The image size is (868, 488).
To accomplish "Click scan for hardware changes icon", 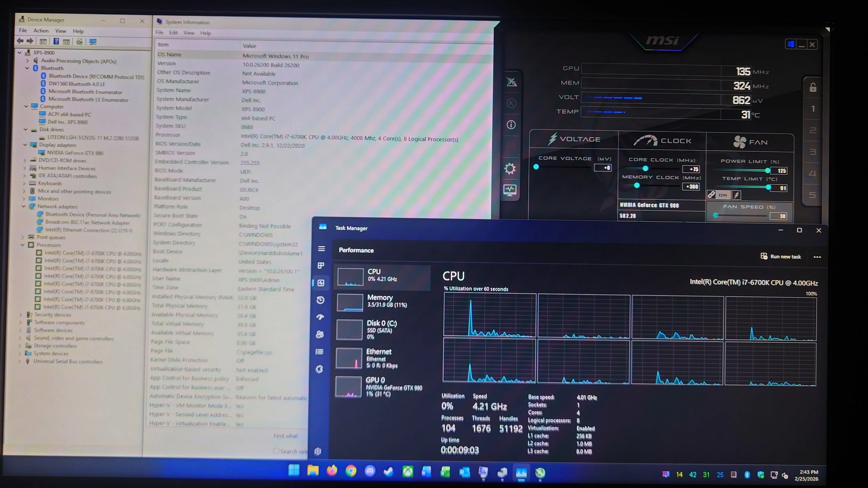I will 93,42.
